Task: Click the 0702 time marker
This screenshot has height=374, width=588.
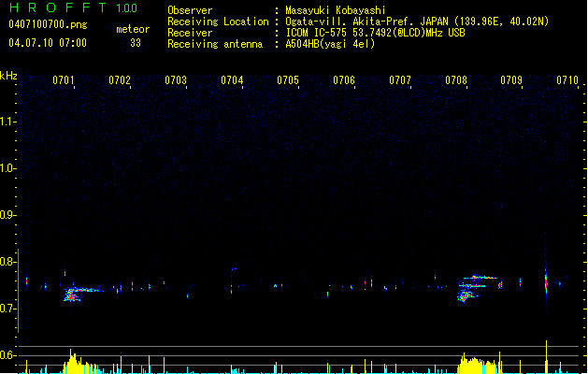Action: pyautogui.click(x=120, y=80)
